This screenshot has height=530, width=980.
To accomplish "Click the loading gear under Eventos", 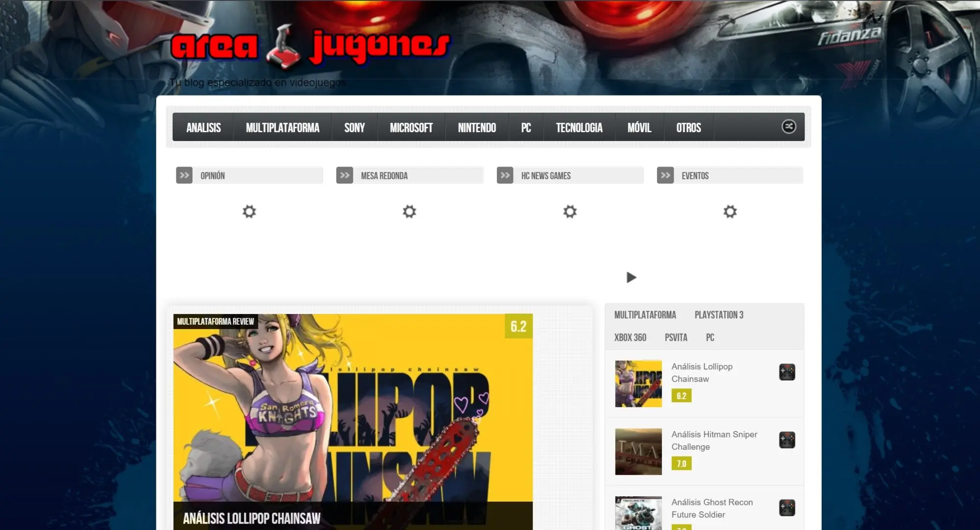I will (x=730, y=212).
